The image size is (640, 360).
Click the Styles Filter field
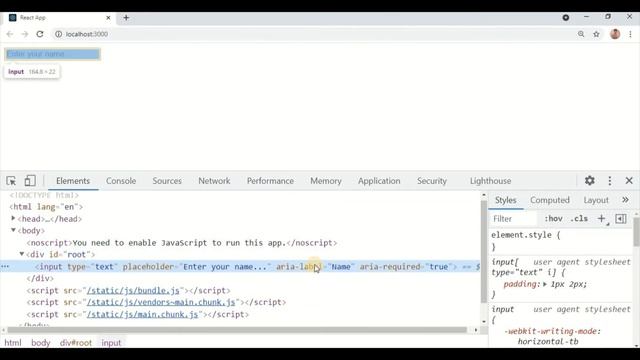click(514, 219)
